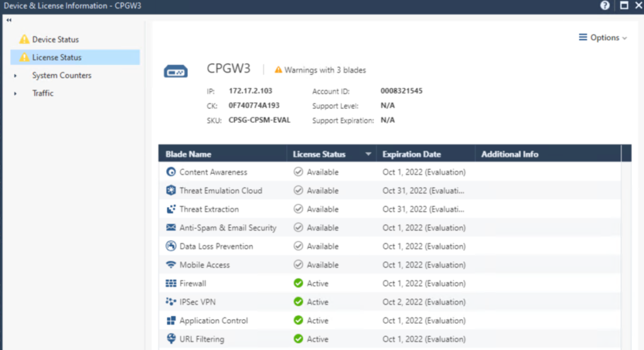Click the warning triangle beside Warnings with 3 blades
Screen dimensions: 644x350
279,70
